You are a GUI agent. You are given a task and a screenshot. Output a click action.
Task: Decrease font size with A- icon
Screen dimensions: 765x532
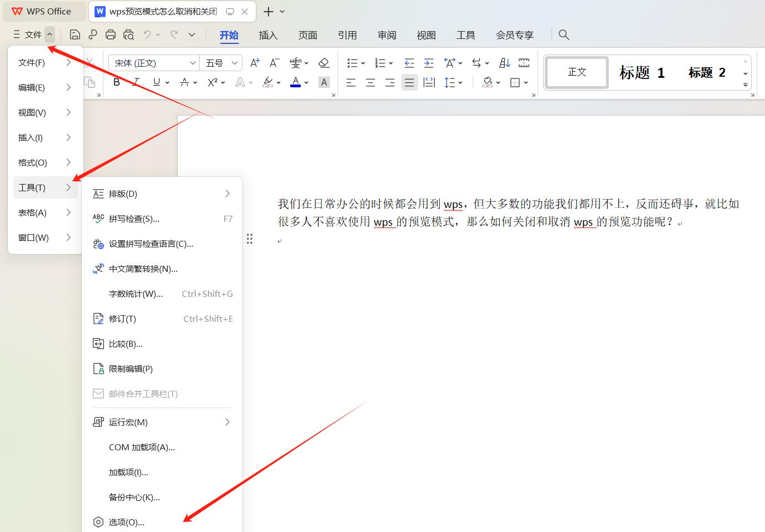(274, 63)
